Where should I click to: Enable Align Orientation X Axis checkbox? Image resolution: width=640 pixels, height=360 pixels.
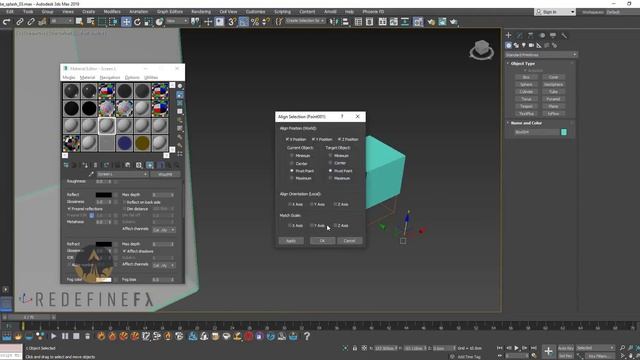[x=290, y=204]
